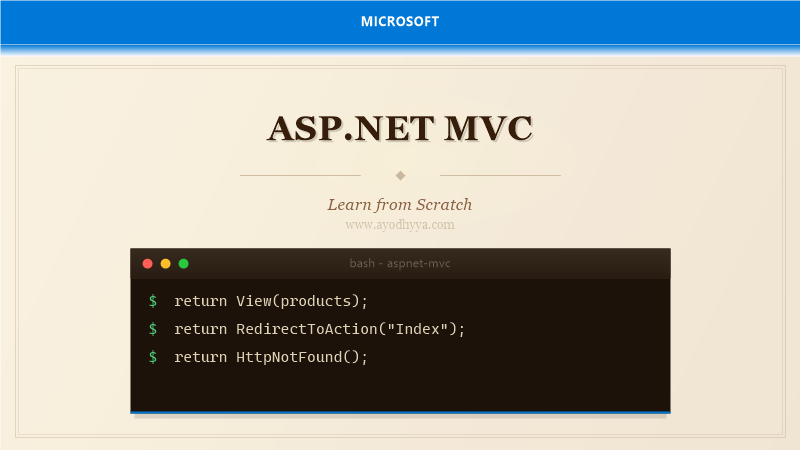Click the green maximize dot in terminal
The image size is (800, 450).
pos(184,263)
